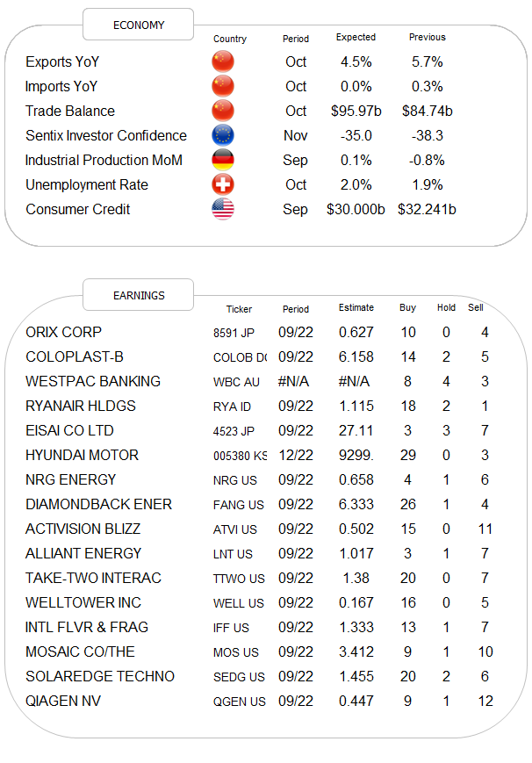Click the Previous column header
Viewport: 532px width, 763px height.
(x=427, y=38)
